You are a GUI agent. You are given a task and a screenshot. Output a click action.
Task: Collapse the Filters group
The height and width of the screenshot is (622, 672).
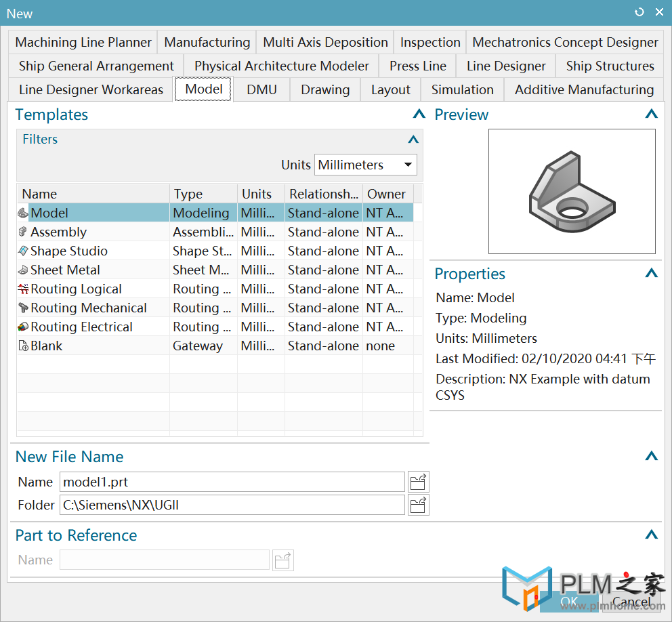[413, 140]
